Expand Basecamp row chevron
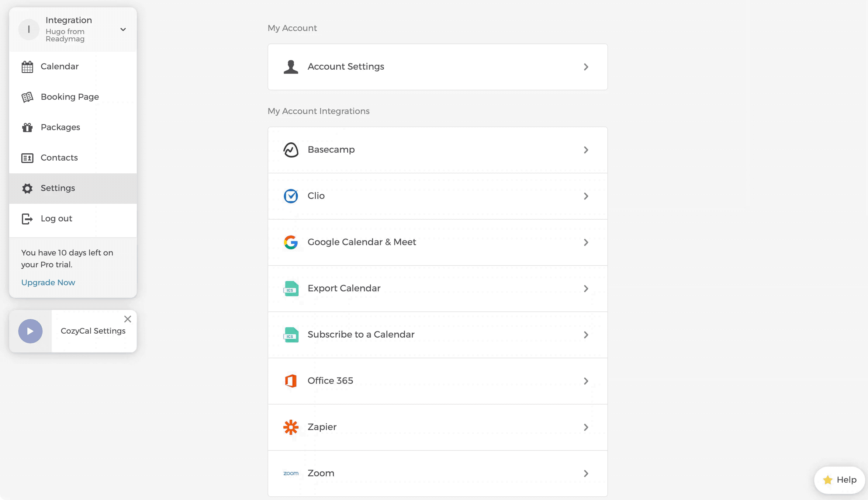The height and width of the screenshot is (500, 868). [x=586, y=150]
